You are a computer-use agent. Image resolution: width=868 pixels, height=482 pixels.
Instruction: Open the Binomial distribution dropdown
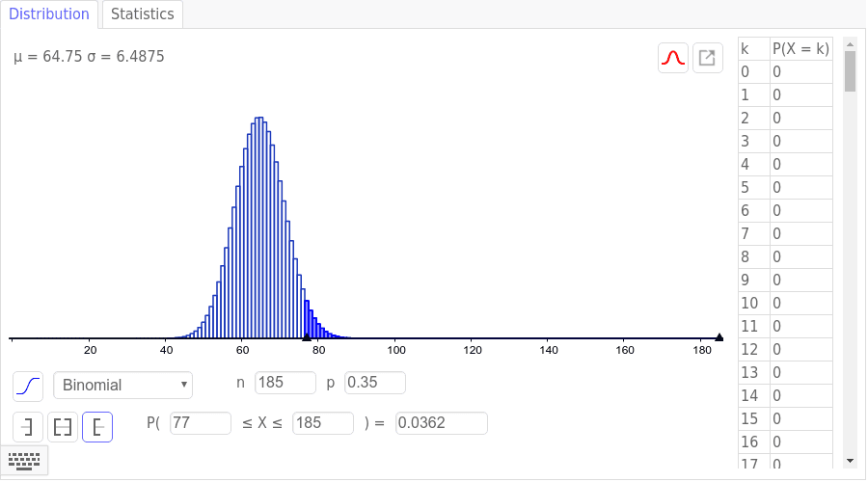pos(122,386)
